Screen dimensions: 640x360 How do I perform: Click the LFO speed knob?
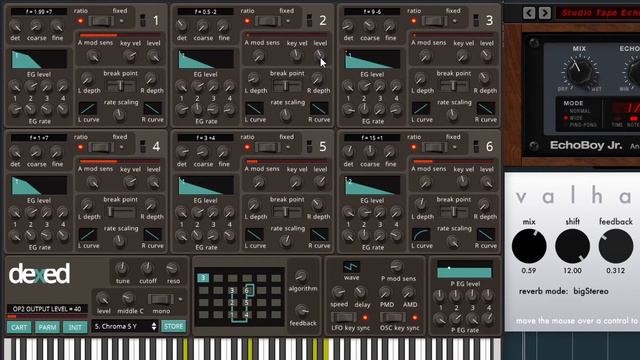click(338, 292)
